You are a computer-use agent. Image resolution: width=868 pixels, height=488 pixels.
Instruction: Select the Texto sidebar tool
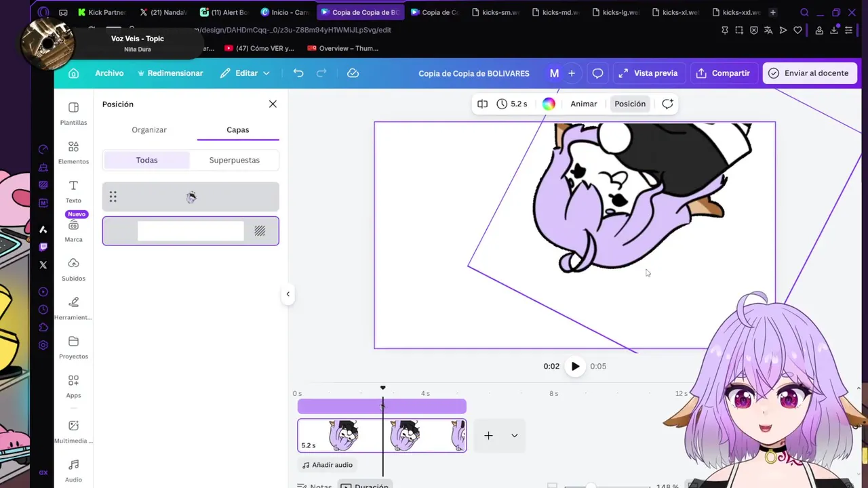point(73,192)
